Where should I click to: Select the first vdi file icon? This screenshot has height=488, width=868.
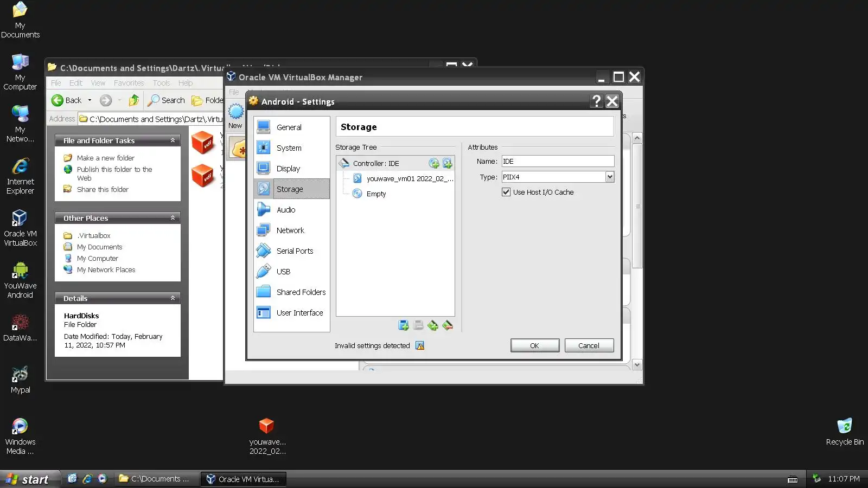[203, 143]
